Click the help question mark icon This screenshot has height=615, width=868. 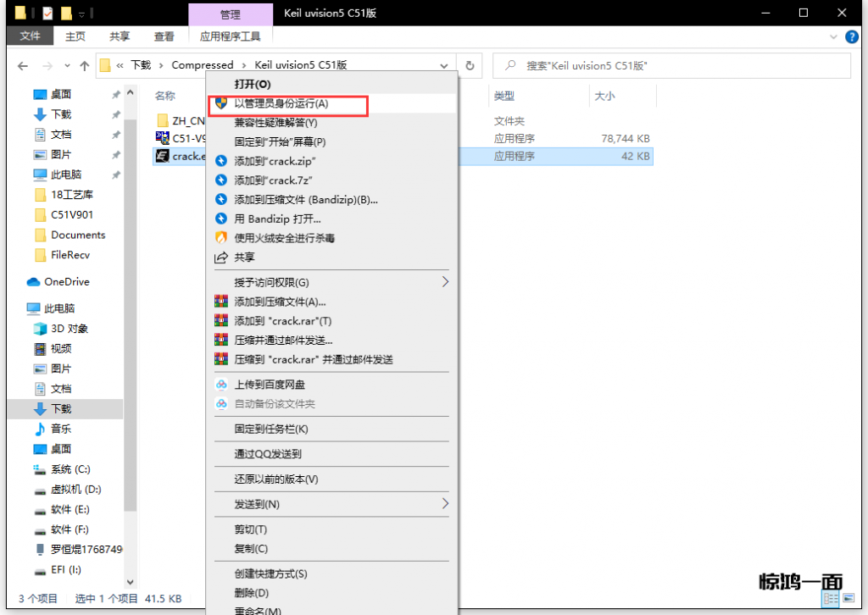(852, 36)
